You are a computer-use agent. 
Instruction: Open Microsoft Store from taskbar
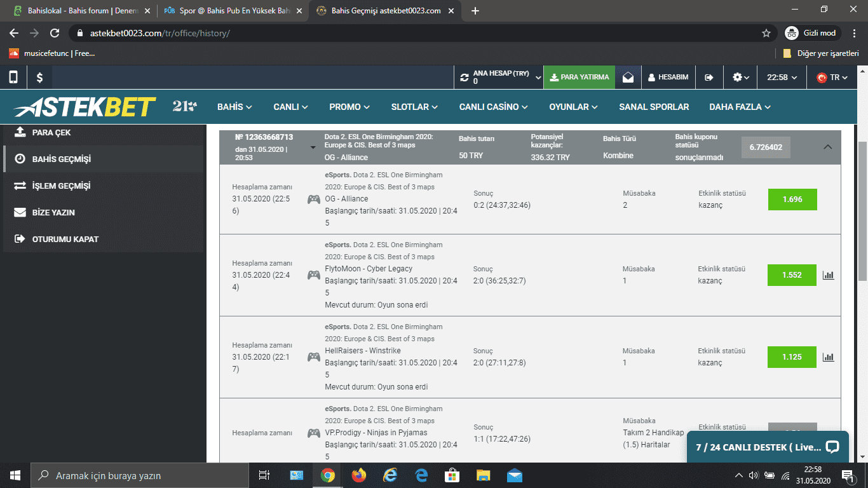pos(452,475)
